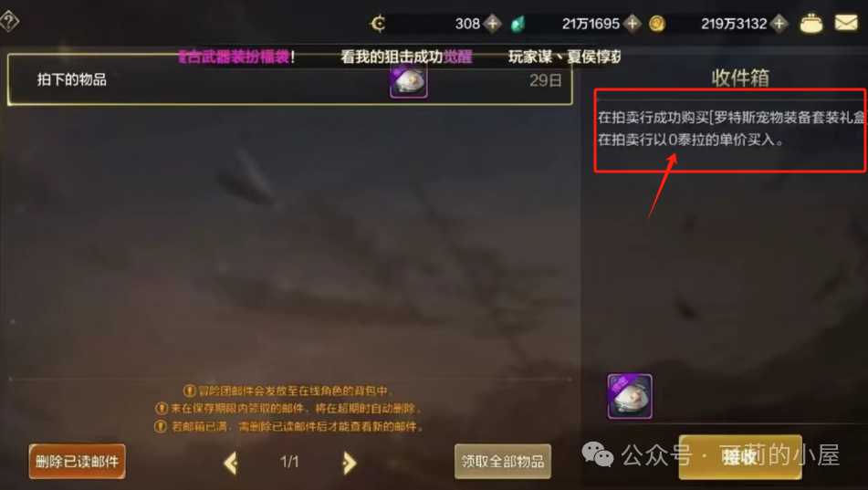This screenshot has width=868, height=490.
Task: Click the attached gift box item
Action: tap(630, 396)
